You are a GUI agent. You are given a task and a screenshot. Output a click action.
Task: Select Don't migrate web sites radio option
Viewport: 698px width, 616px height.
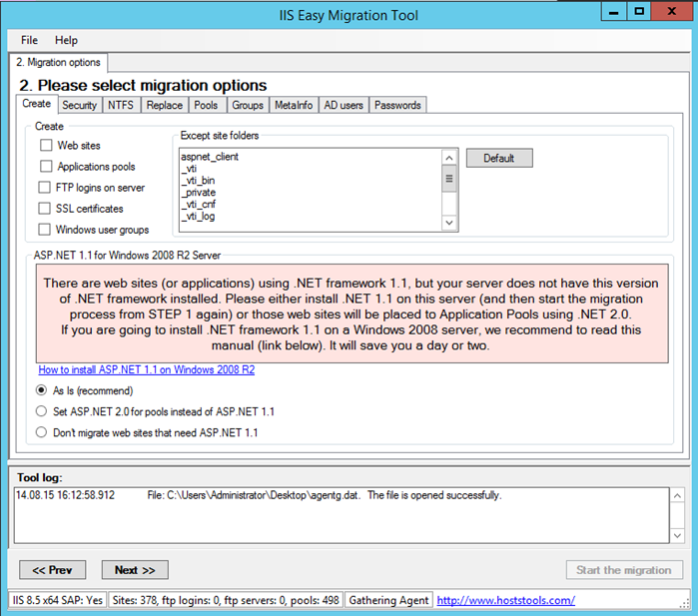pyautogui.click(x=41, y=432)
